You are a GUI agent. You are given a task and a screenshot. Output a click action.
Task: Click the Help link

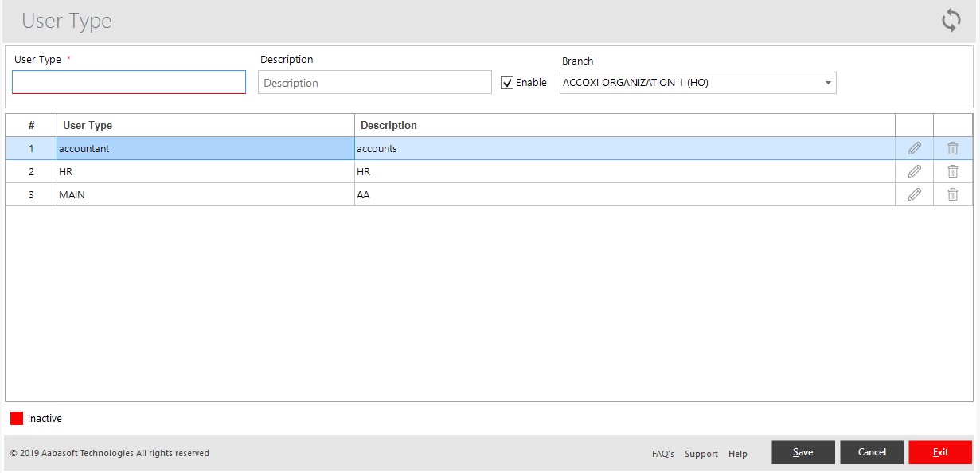point(737,453)
